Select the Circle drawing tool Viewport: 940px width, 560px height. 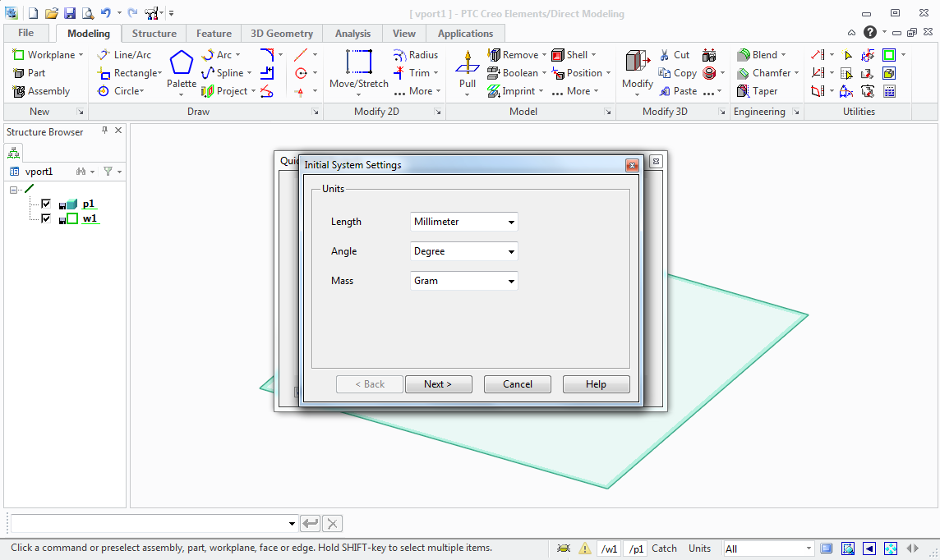[x=121, y=91]
